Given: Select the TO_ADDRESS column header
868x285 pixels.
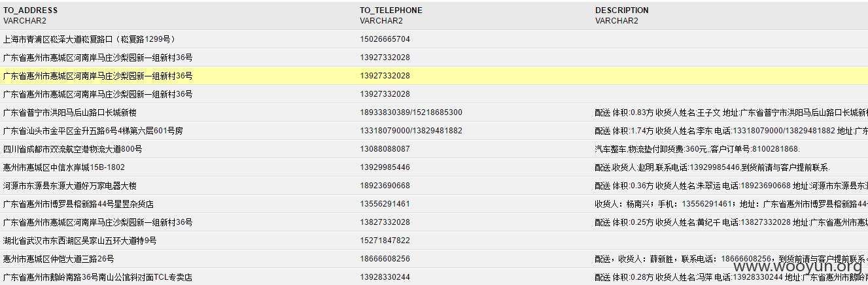Looking at the screenshot, I should pos(30,10).
